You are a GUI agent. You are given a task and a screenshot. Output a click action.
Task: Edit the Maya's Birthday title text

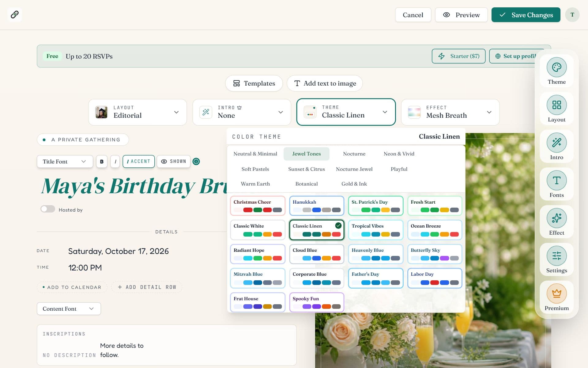134,186
